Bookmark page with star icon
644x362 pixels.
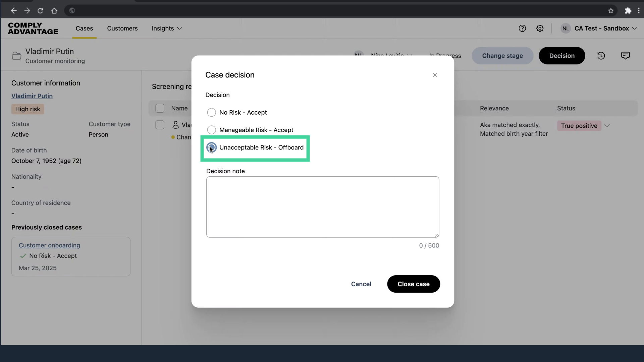[x=611, y=11]
